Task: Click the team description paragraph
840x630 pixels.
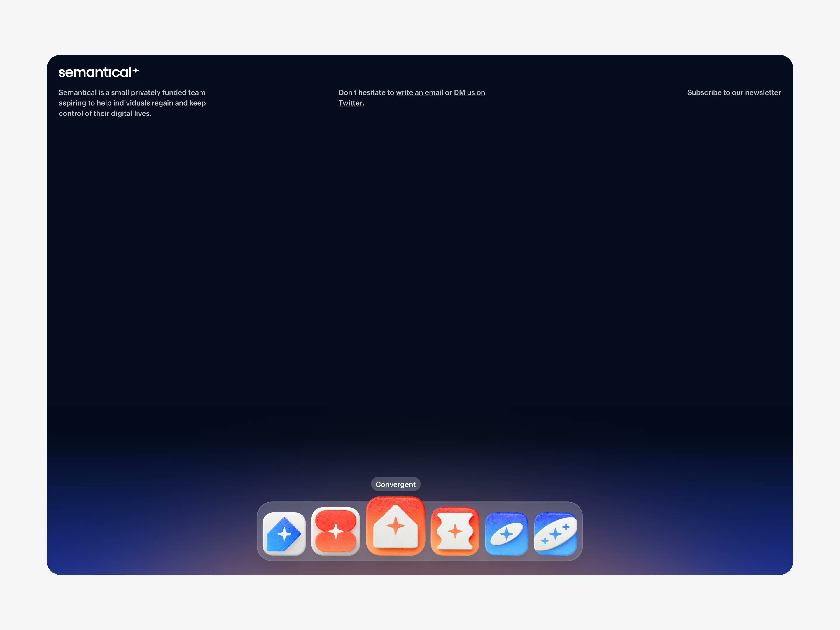Action: tap(132, 103)
